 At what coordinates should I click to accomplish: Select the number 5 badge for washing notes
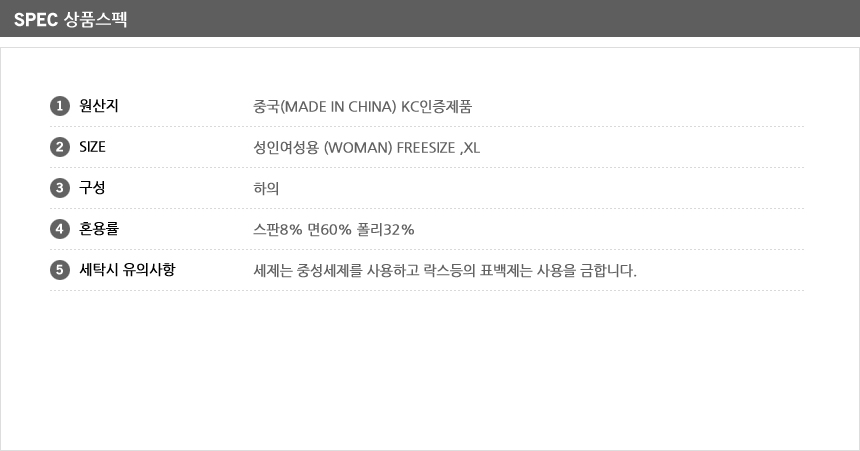point(59,270)
